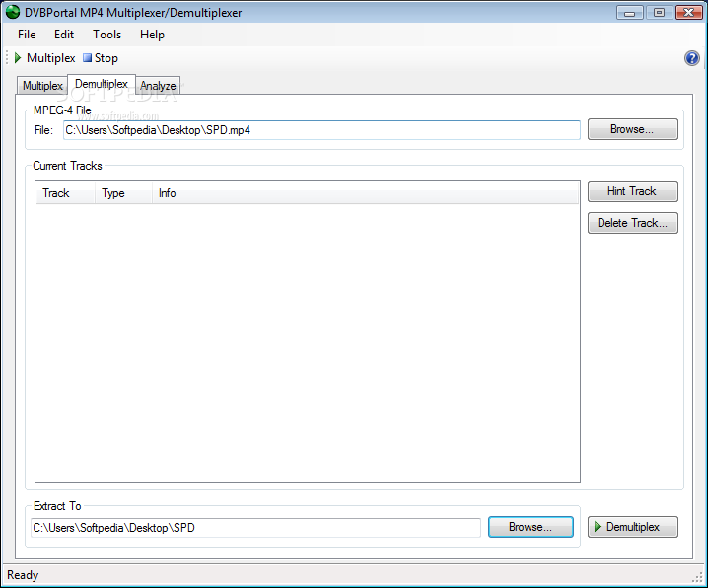Open the Edit menu

tap(64, 35)
